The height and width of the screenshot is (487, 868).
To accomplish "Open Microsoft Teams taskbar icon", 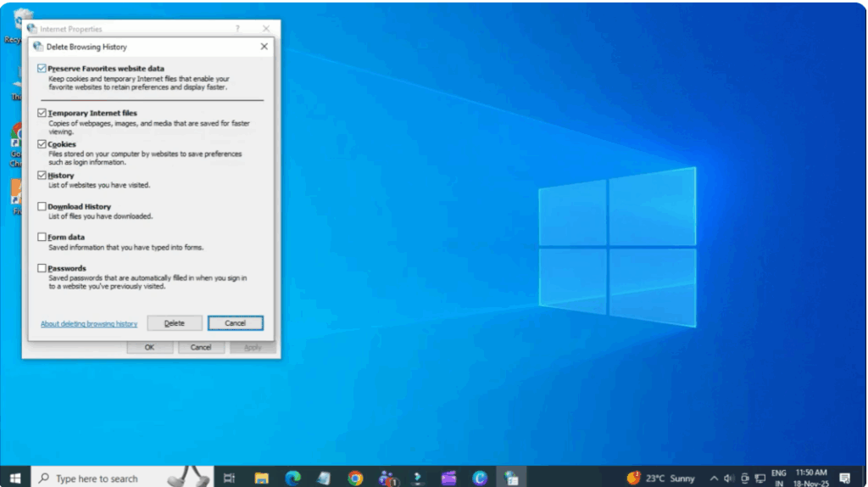I will point(387,479).
